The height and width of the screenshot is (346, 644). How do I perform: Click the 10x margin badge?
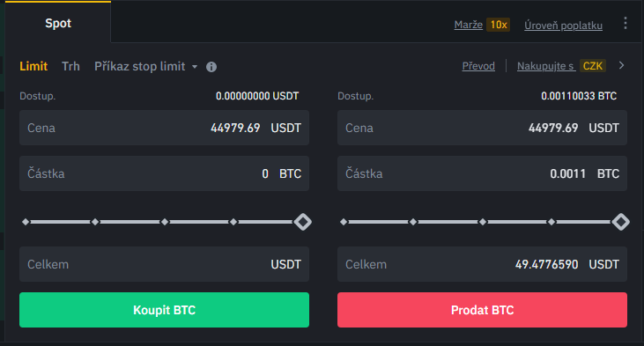coord(498,25)
